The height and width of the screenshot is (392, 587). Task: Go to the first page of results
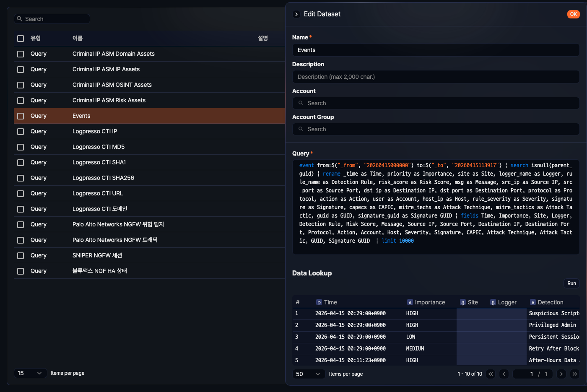click(x=491, y=374)
